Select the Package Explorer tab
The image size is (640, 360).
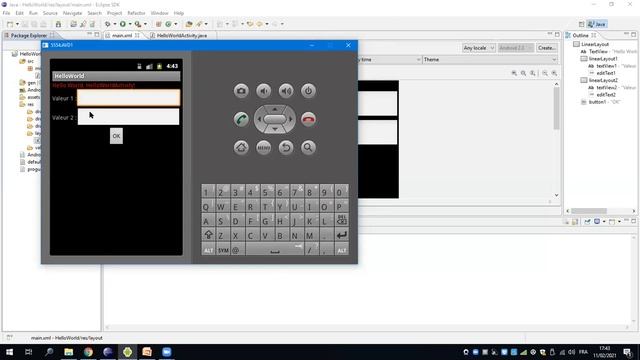29,36
